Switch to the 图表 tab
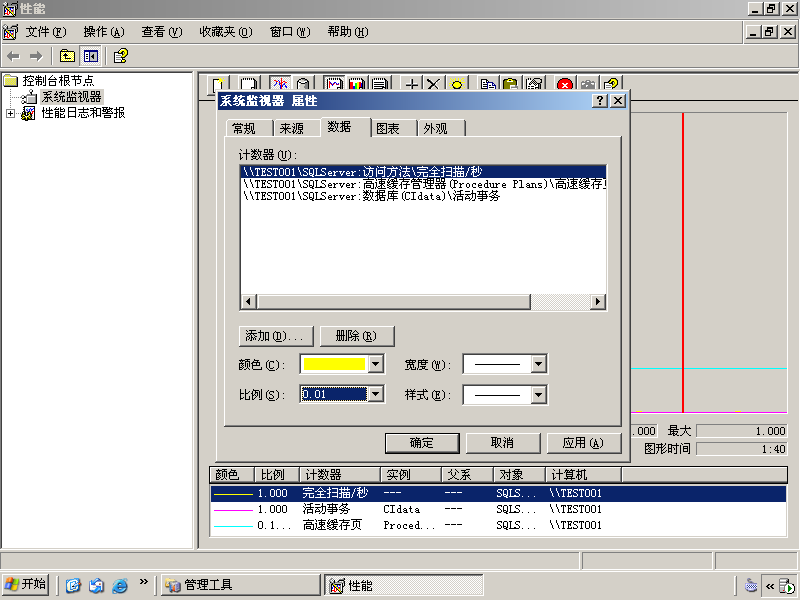The image size is (800, 600). point(393,129)
